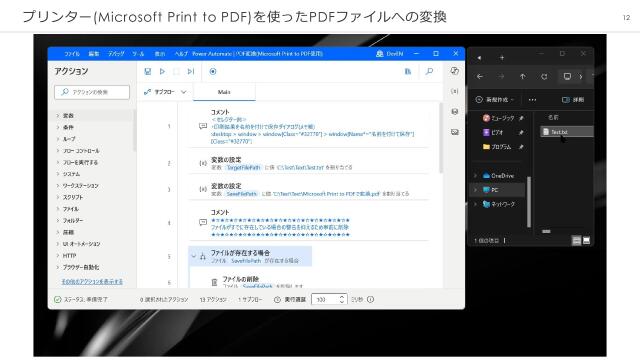
Task: Click the icon left of the flow search magnifier
Action: [x=407, y=71]
